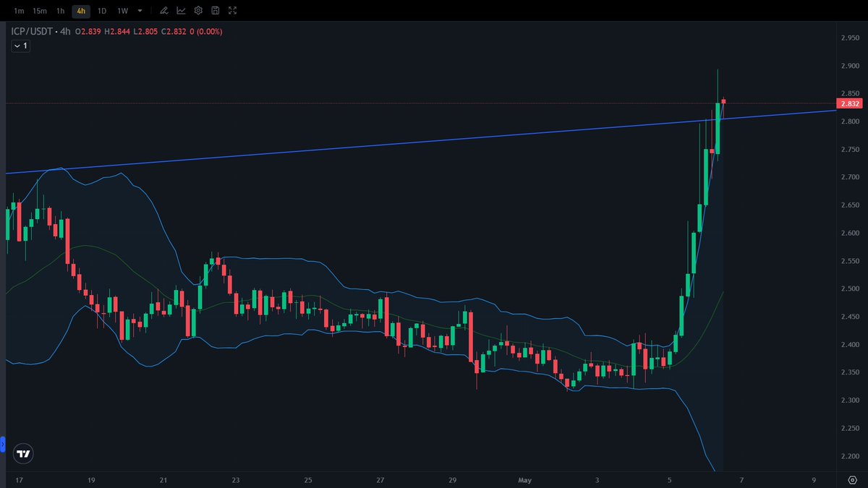Image resolution: width=868 pixels, height=488 pixels.
Task: Click the 2.500 price axis label
Action: coord(850,288)
